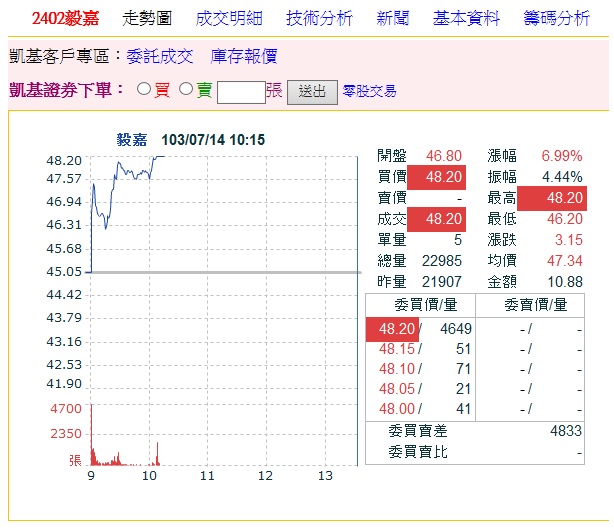Select the 買 radio button

144,89
